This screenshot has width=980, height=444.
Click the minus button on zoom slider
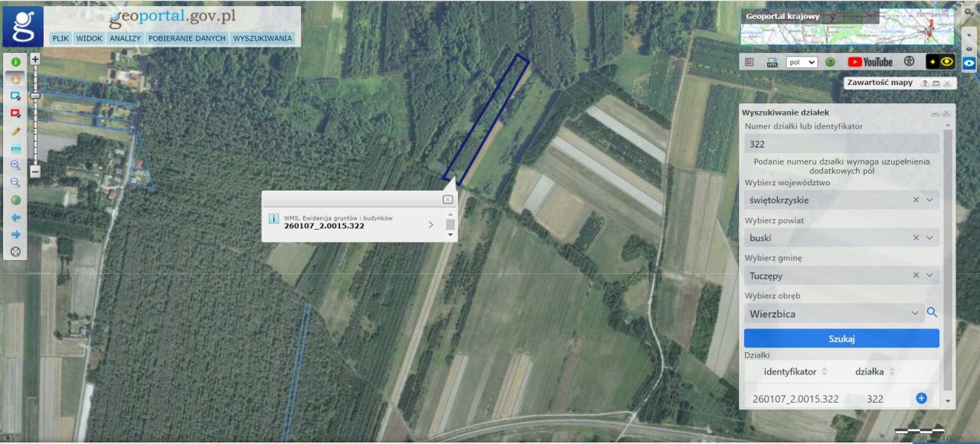pyautogui.click(x=35, y=171)
